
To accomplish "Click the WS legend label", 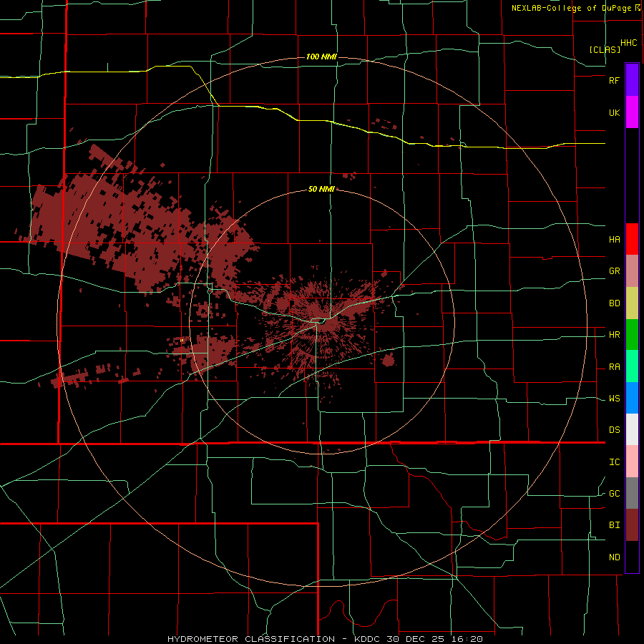I will pyautogui.click(x=614, y=399).
